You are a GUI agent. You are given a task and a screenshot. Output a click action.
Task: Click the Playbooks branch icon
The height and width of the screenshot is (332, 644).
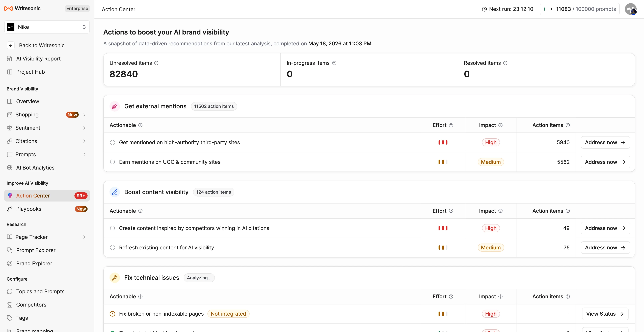click(10, 209)
